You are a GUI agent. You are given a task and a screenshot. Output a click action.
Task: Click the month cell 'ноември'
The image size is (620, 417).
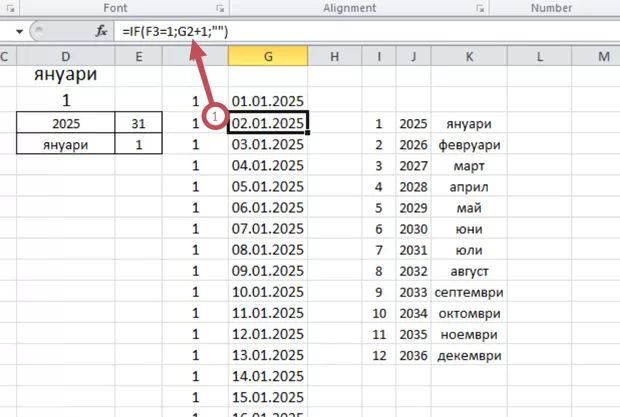[469, 334]
